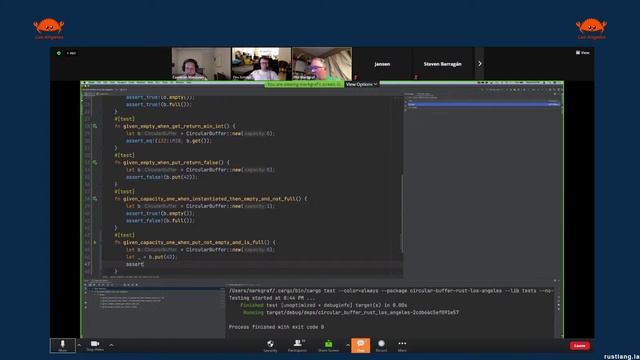This screenshot has width=640, height=360.
Task: Click run gutter icon beside given_empty_when_get_return_min_int
Action: pos(95,127)
